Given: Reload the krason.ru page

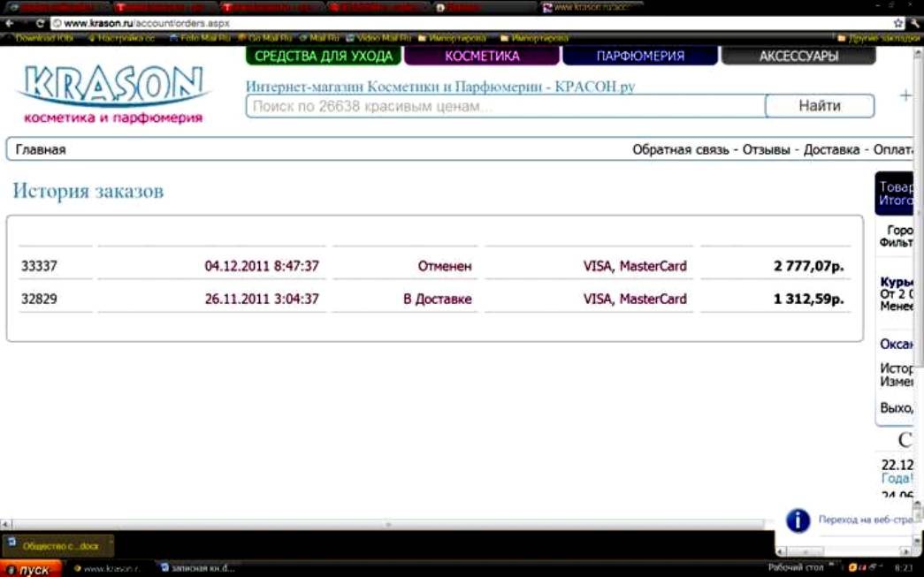Looking at the screenshot, I should coord(40,24).
